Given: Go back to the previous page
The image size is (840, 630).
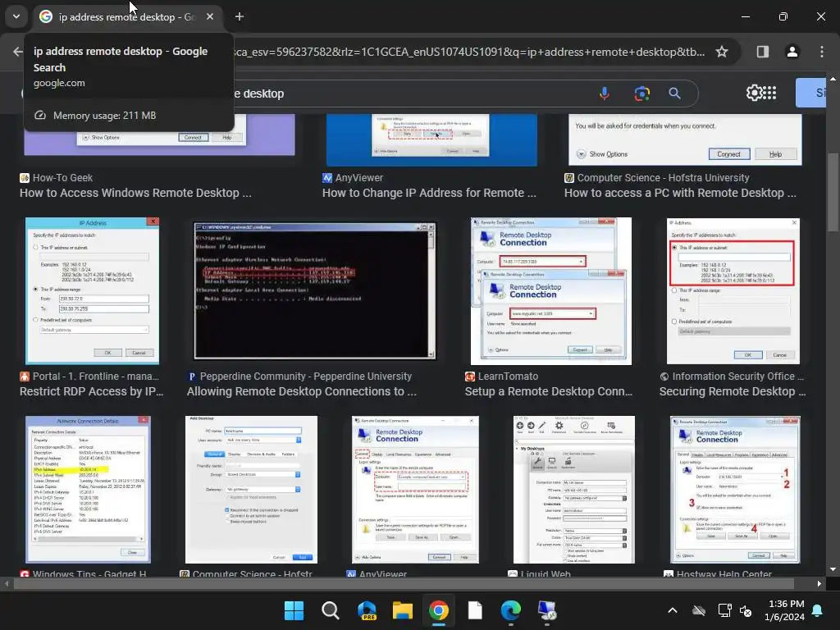Looking at the screenshot, I should [x=18, y=52].
